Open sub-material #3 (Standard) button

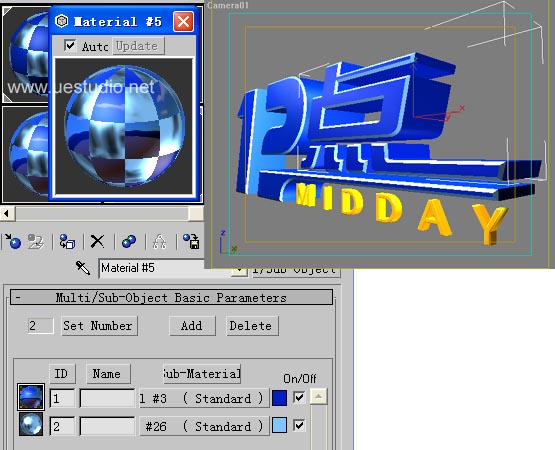pos(204,398)
